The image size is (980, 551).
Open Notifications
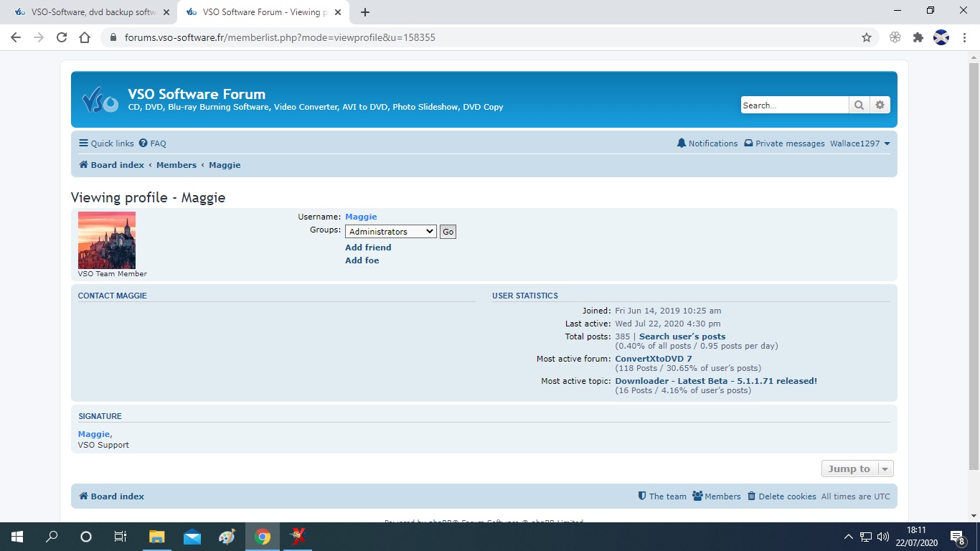point(707,143)
